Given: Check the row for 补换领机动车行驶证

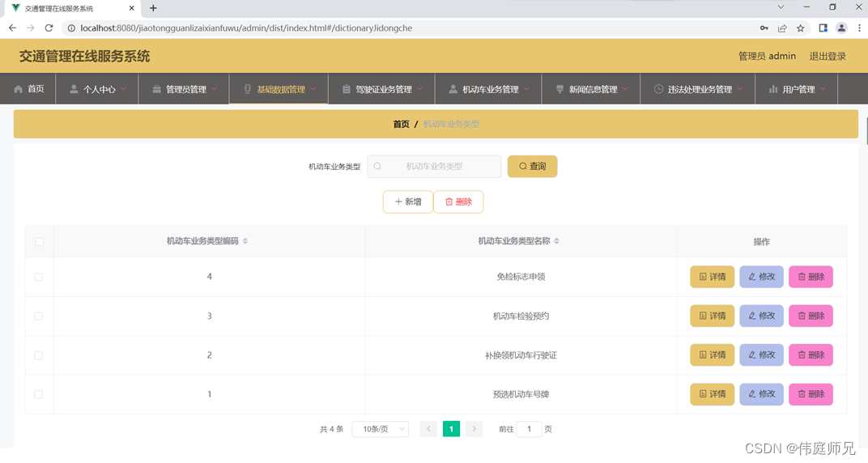Looking at the screenshot, I should tap(38, 355).
